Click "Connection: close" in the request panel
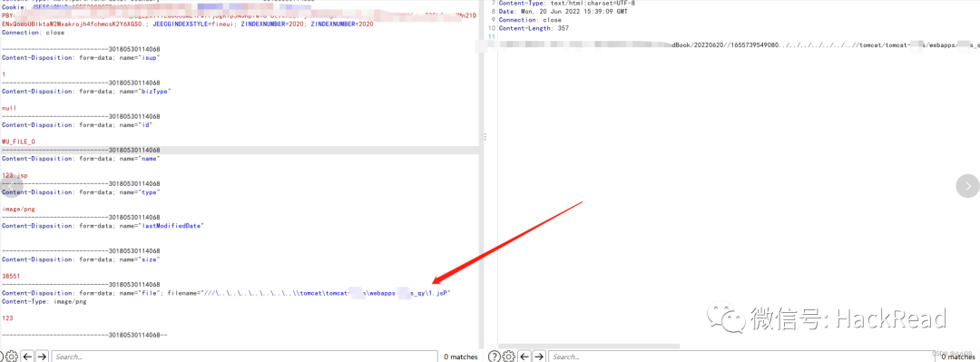 pyautogui.click(x=34, y=33)
